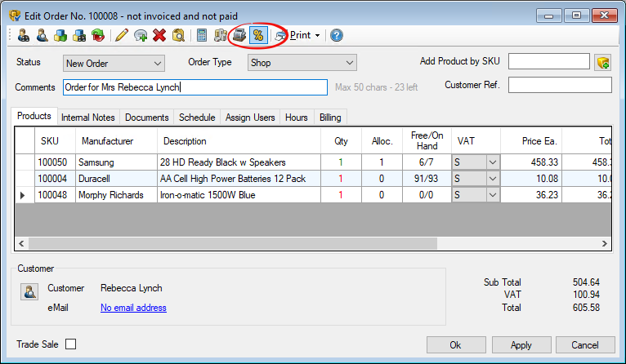
Task: Click the customer profile icon for Rebecca Lynch
Action: (x=29, y=291)
